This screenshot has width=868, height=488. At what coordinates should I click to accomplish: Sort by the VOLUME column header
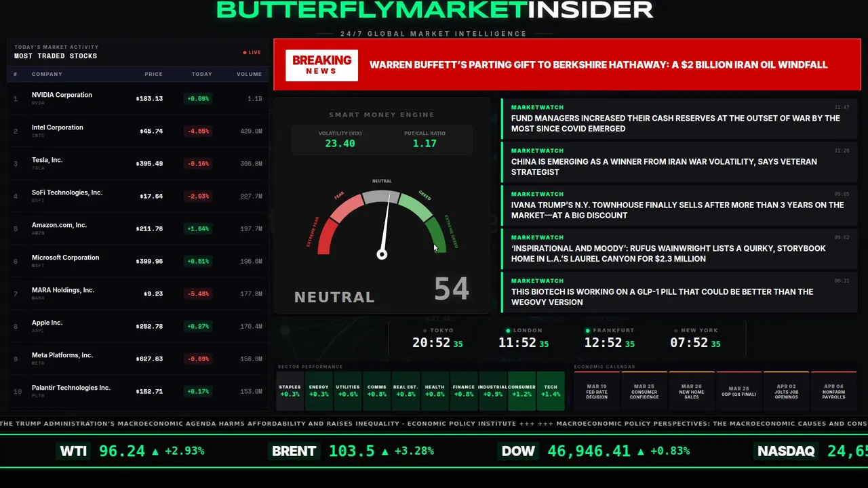[x=249, y=74]
